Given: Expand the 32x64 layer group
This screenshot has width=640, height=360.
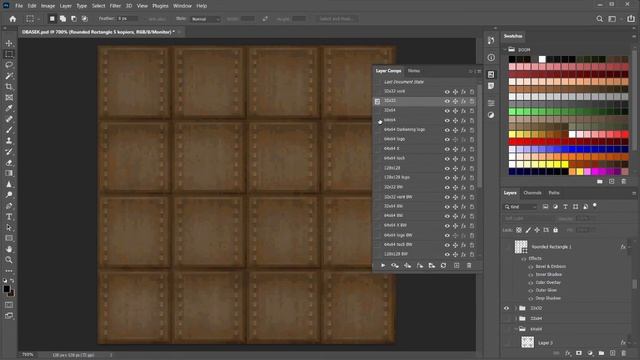Looking at the screenshot, I should point(516,319).
